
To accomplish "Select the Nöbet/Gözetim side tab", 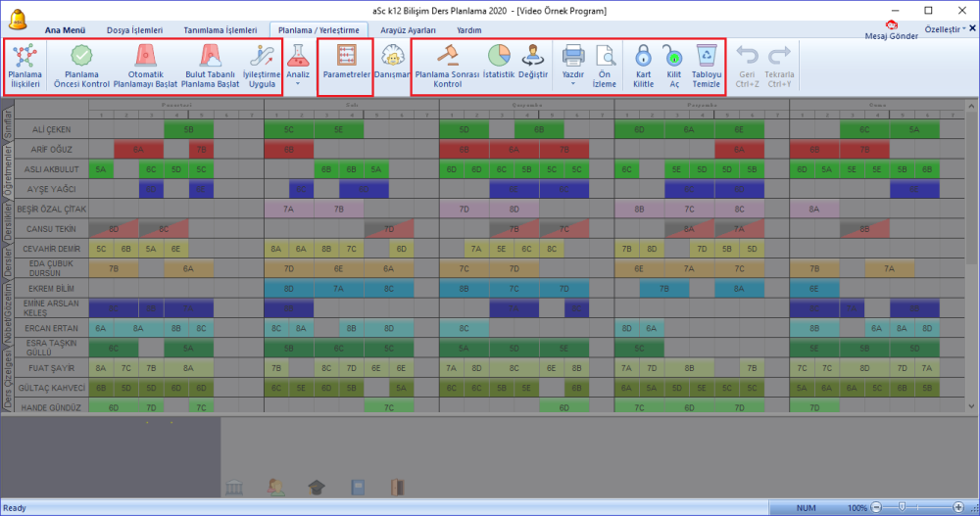I will (8, 312).
